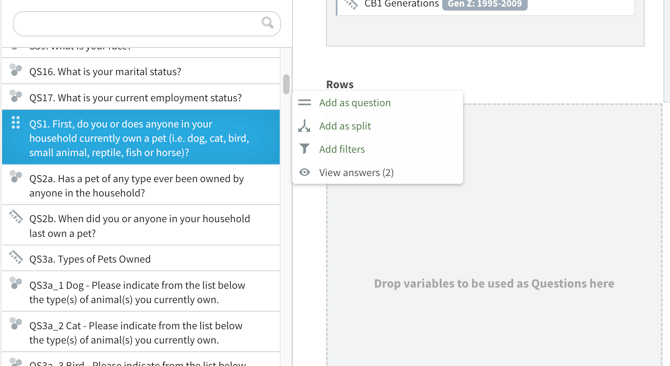Click the CB1 Generations variable label
670x366 pixels.
coord(401,4)
